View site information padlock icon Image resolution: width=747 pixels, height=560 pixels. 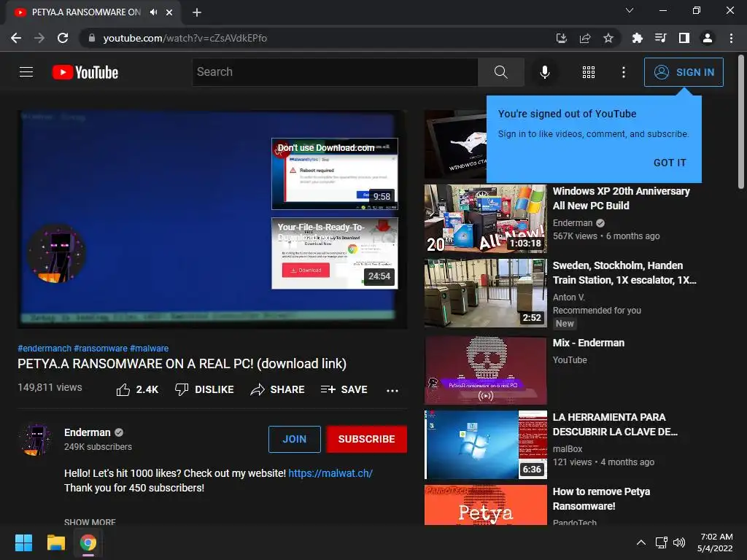[92, 38]
